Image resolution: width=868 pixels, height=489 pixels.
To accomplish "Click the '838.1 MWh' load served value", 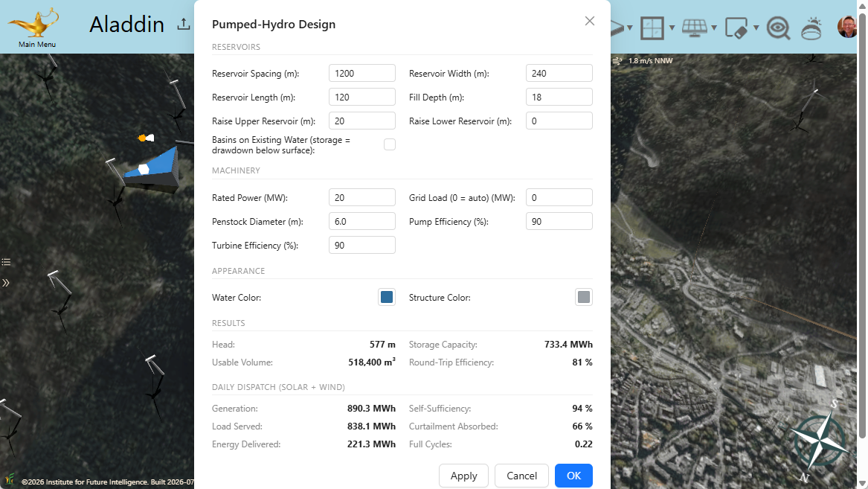I will tap(371, 426).
